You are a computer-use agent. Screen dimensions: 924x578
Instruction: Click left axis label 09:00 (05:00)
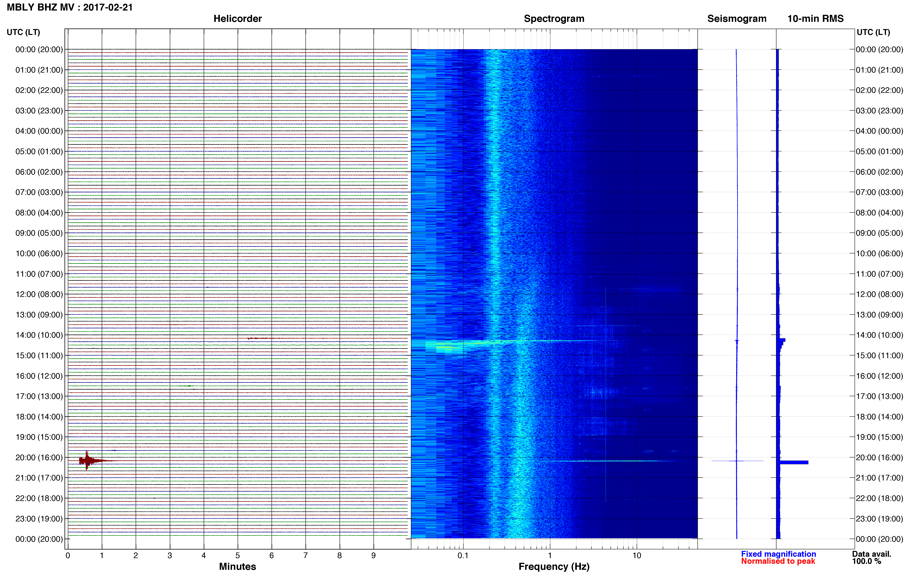(39, 233)
